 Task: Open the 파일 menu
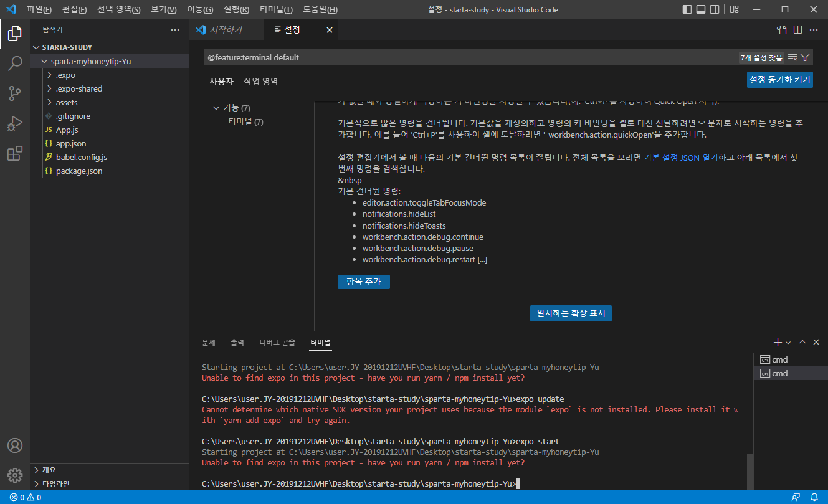(39, 10)
